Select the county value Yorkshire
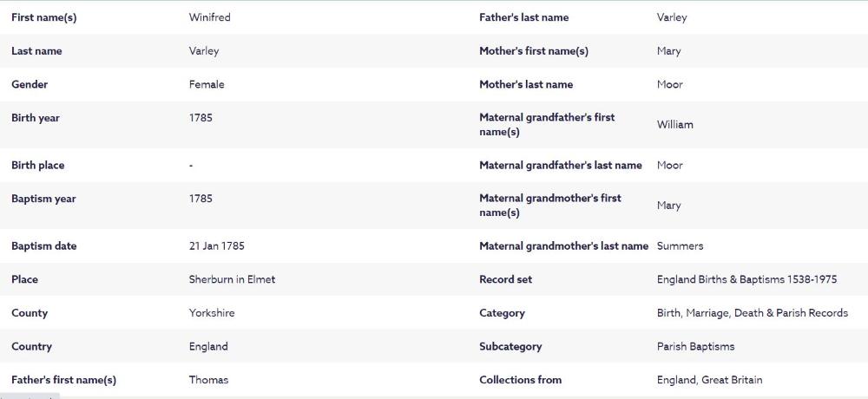Image resolution: width=868 pixels, height=399 pixels. tap(212, 313)
